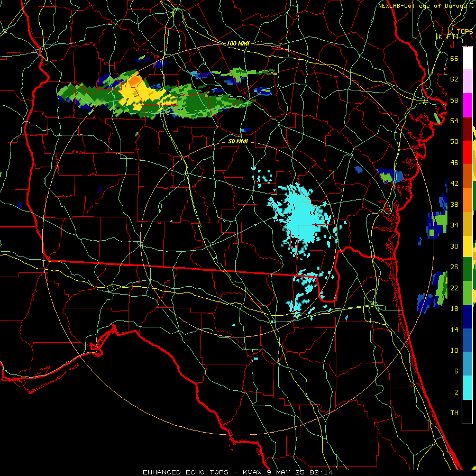Select the dark red legend swatch
476x476 pixels.
coord(467,129)
